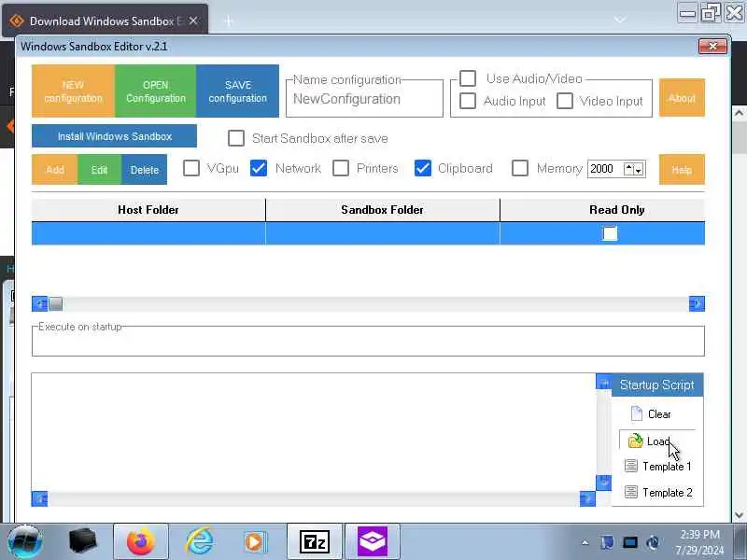Select the highlighted Sandbox Folder cell
The width and height of the screenshot is (747, 560).
tap(383, 233)
